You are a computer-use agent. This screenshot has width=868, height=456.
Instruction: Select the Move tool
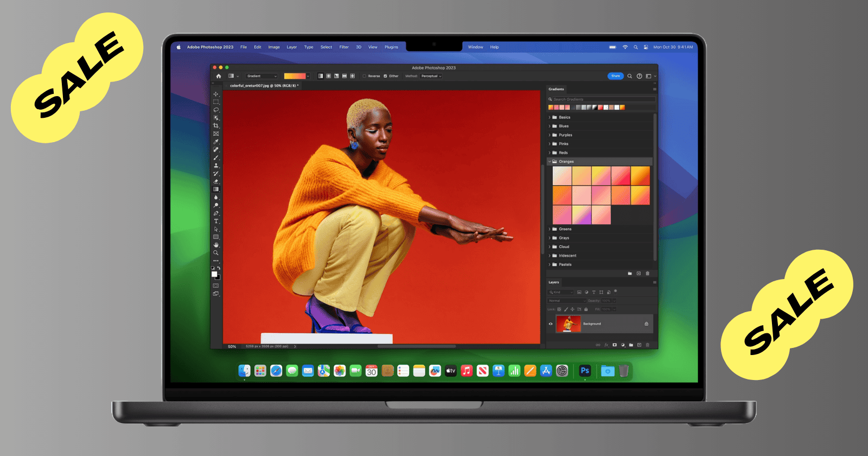coord(216,94)
